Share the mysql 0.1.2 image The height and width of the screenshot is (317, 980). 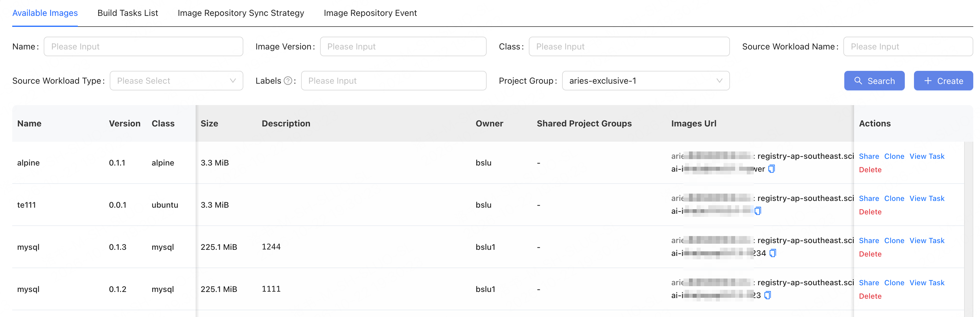(x=869, y=283)
